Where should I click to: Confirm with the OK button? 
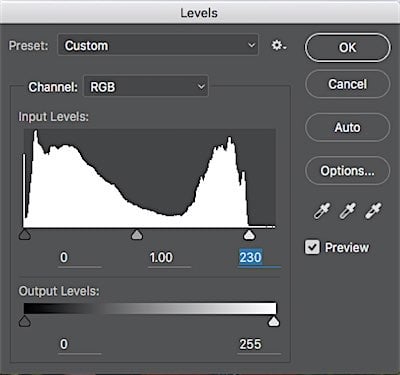pyautogui.click(x=347, y=48)
